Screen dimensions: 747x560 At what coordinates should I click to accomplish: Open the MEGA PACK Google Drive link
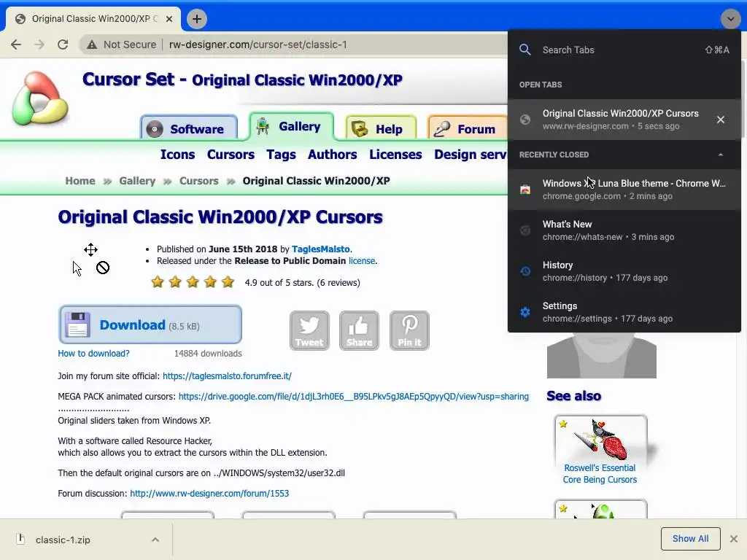[354, 397]
